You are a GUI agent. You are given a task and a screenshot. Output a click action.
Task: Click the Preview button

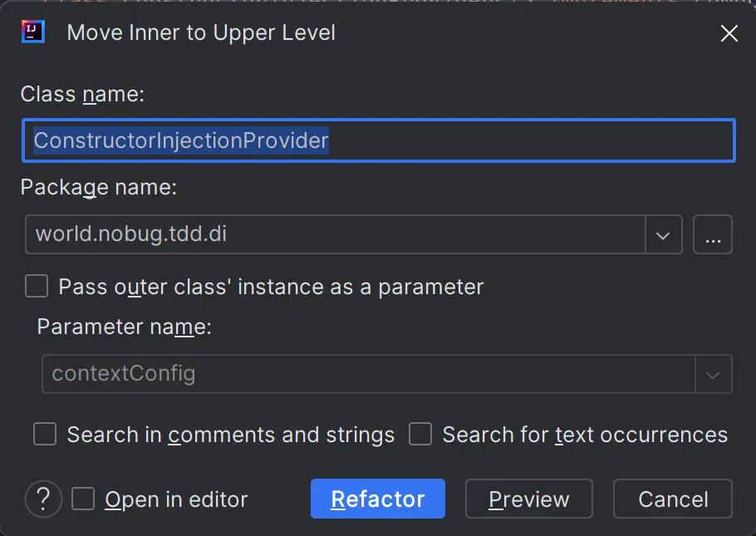(x=528, y=499)
